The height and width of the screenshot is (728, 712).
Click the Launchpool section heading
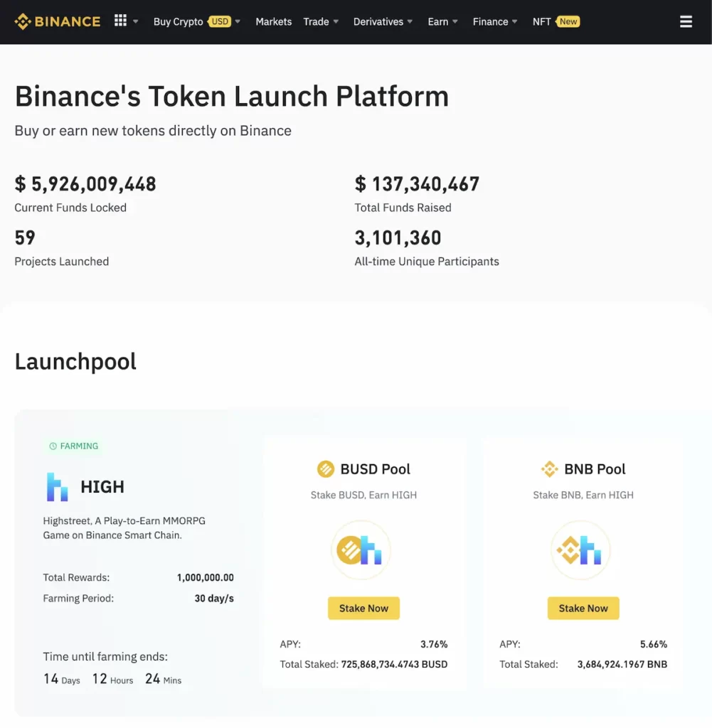tap(75, 361)
